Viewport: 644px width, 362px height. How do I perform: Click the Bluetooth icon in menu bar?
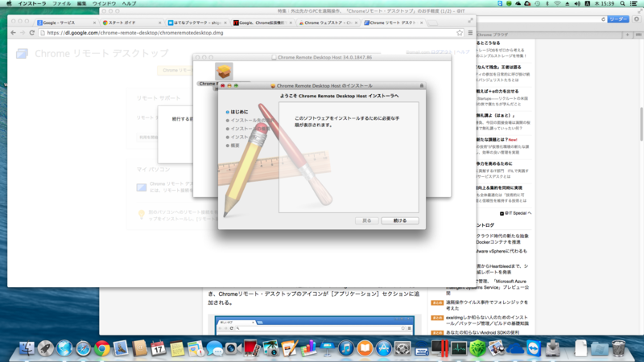547,3
